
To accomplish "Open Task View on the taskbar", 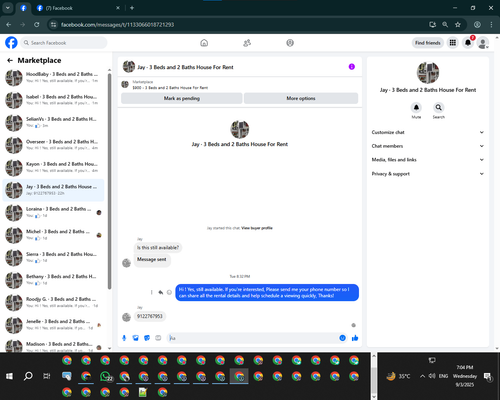I will click(47, 376).
